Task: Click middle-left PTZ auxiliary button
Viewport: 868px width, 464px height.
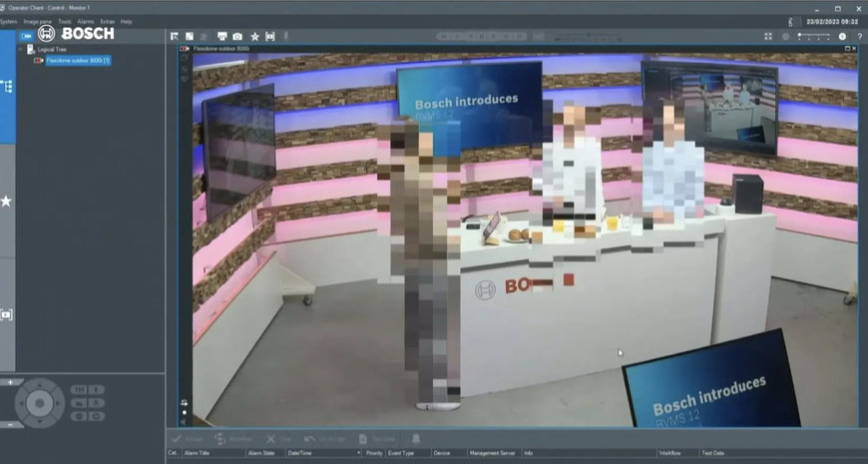Action: tap(78, 403)
